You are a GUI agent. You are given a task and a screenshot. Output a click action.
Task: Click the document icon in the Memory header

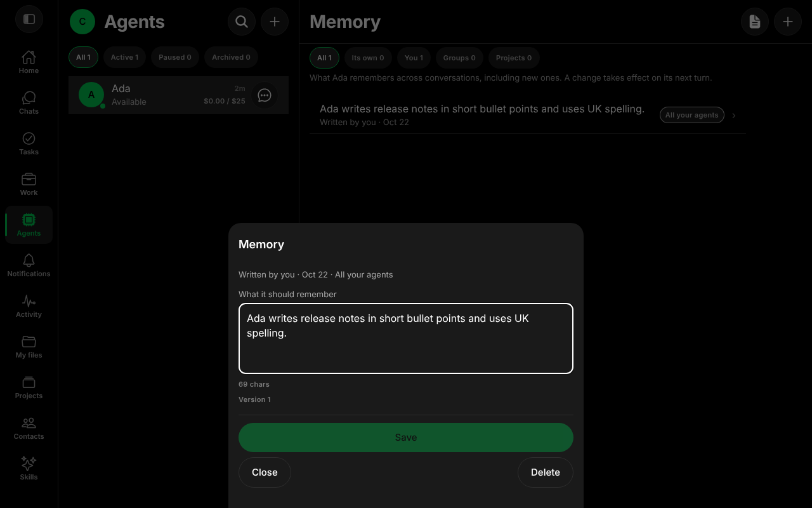coord(755,22)
